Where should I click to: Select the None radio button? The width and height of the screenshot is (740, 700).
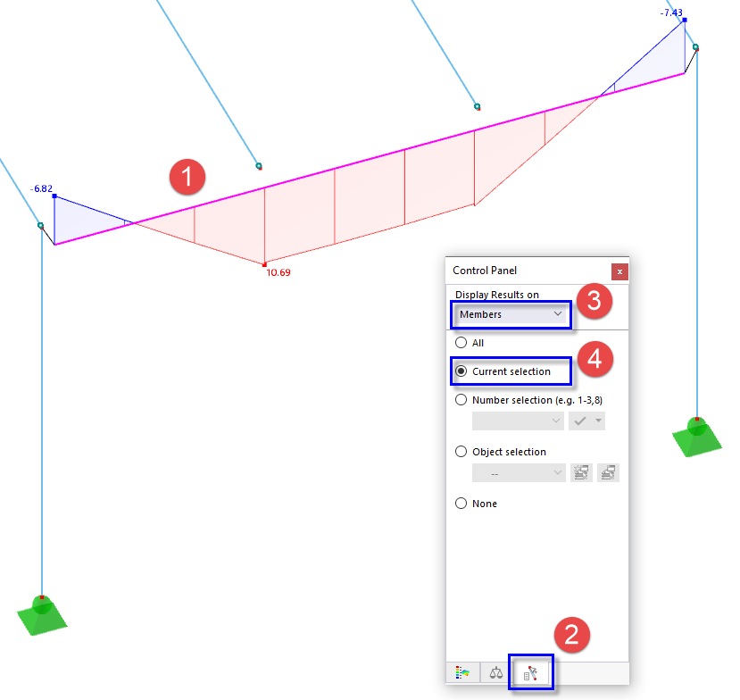pos(461,504)
